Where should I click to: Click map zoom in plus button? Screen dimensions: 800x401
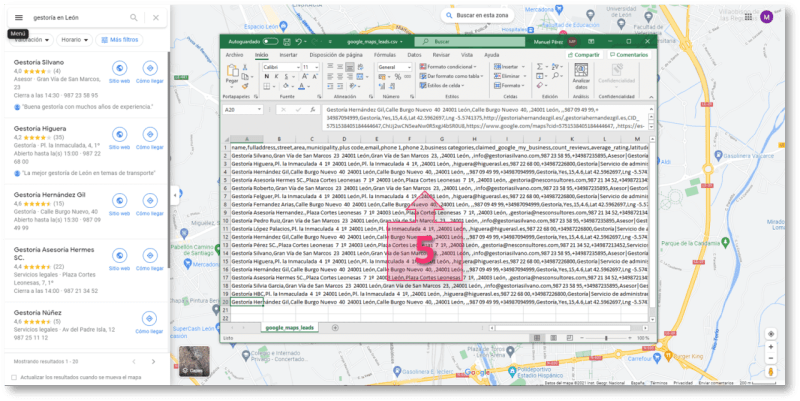tap(771, 347)
